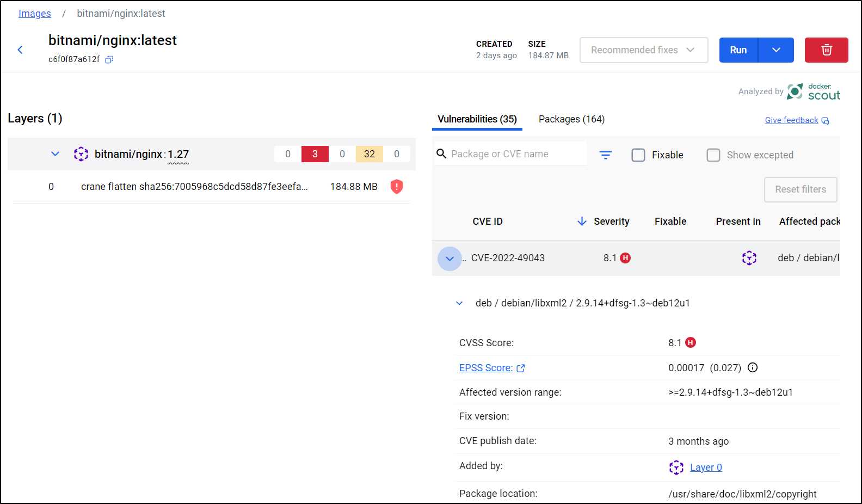Click the Reset filters button
862x504 pixels.
click(x=801, y=189)
